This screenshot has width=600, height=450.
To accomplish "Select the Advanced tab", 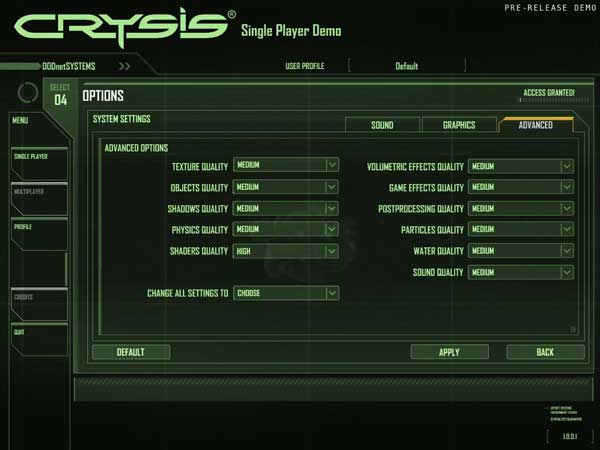I will (536, 125).
